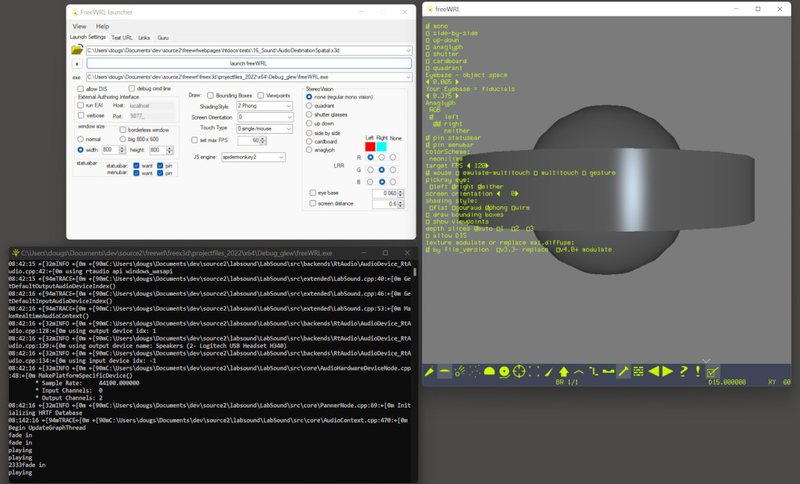800x484 pixels.
Task: Enable the 'borderless window' checkbox
Action: (x=122, y=130)
